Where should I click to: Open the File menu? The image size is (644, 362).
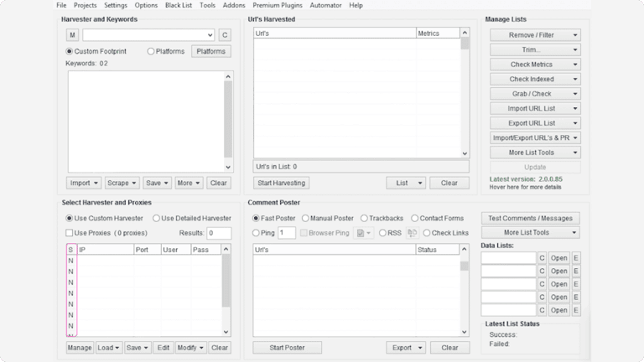(x=61, y=5)
